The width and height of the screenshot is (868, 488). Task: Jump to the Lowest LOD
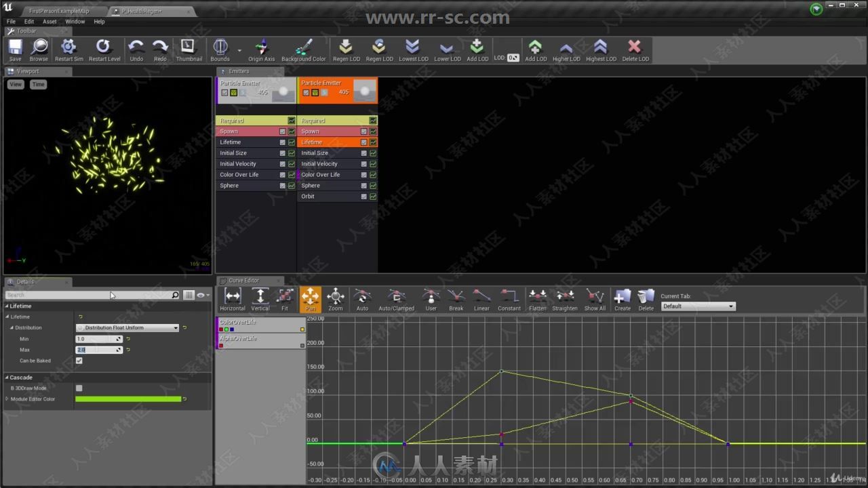click(413, 50)
